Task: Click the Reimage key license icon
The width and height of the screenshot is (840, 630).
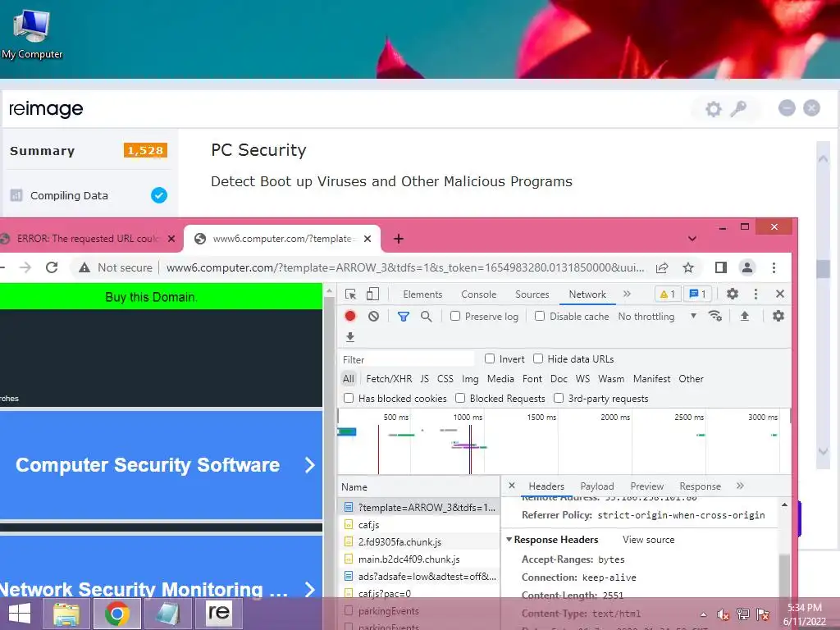Action: 739,109
